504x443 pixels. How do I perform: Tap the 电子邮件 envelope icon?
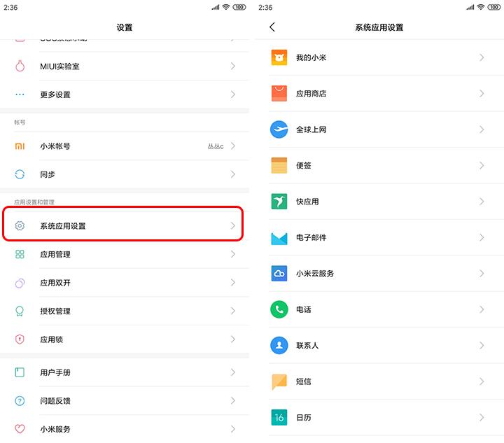point(279,237)
